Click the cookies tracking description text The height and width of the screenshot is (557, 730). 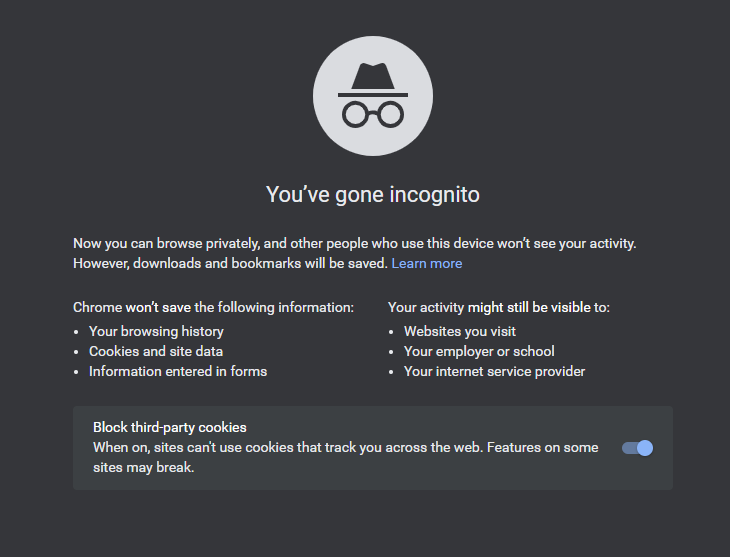click(345, 447)
